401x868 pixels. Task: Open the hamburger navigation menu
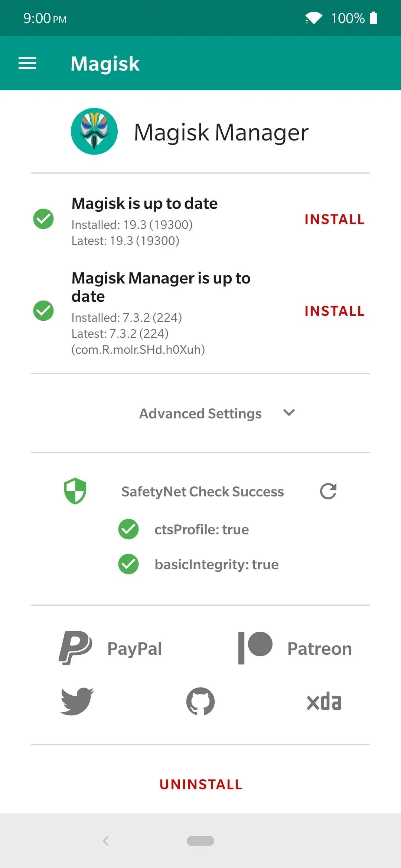[27, 63]
